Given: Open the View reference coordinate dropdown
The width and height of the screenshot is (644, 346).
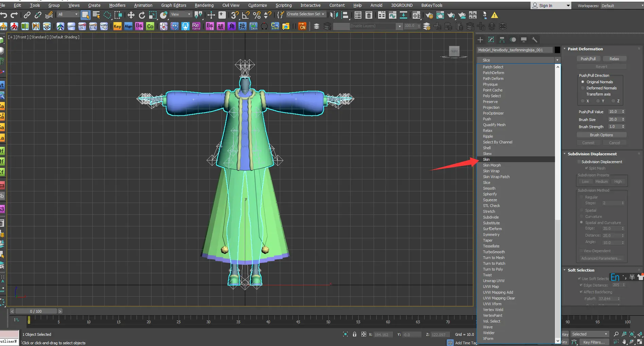Looking at the screenshot, I should (x=181, y=14).
